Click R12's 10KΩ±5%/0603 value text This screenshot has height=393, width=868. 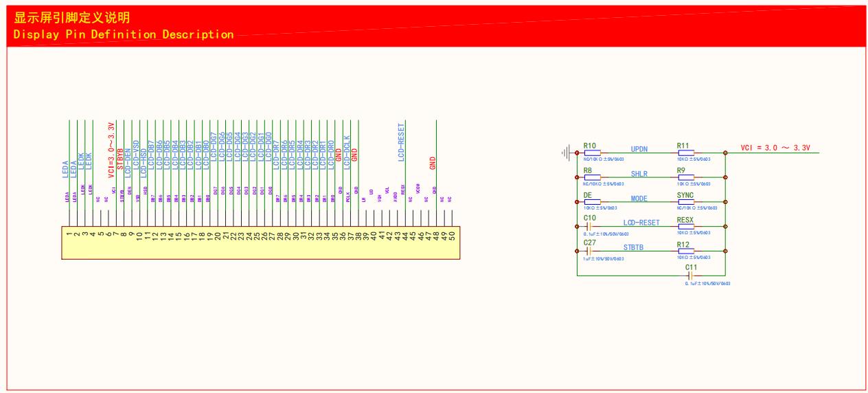pos(694,259)
